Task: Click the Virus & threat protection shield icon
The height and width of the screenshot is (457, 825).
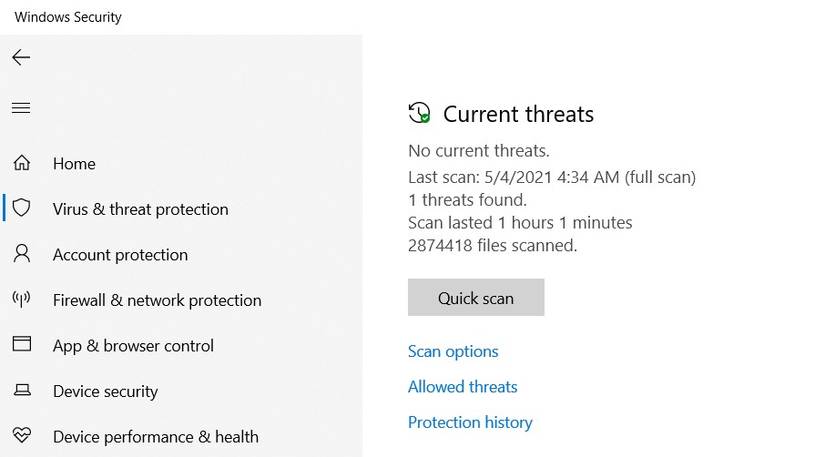Action: 21,209
